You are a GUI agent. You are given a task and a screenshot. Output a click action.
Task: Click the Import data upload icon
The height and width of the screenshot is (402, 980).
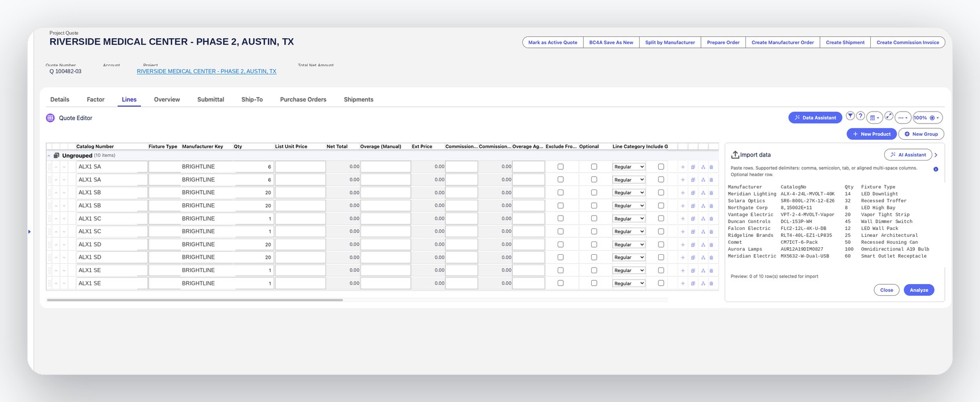[x=735, y=155]
